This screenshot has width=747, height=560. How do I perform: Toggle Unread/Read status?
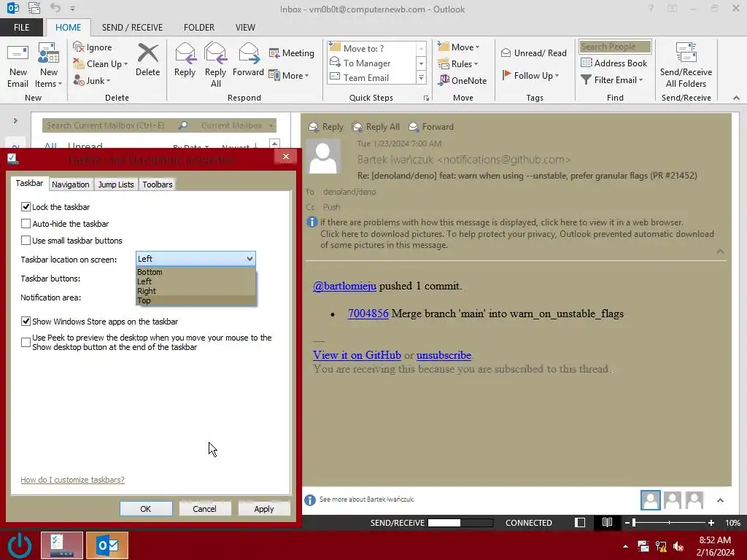(x=533, y=52)
